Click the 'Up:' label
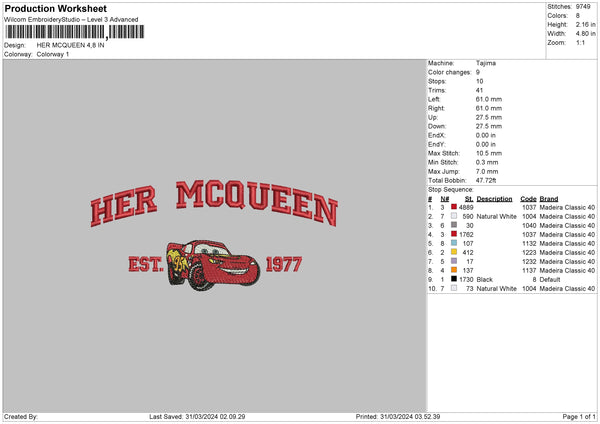Screen dimensions: 600x424 click(433, 117)
